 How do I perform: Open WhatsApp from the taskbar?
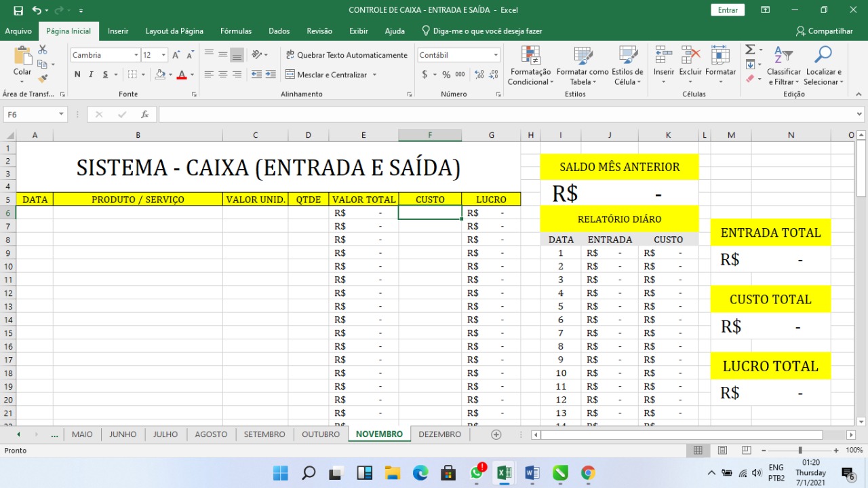coord(477,472)
